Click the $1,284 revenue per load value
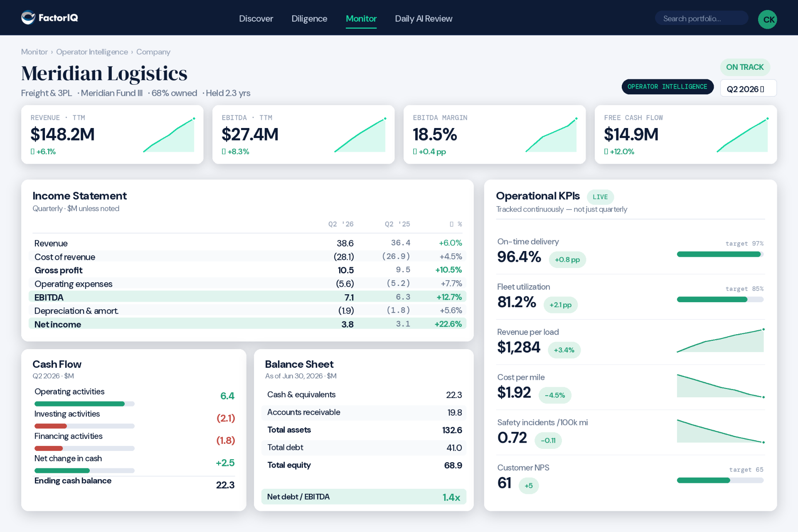The width and height of the screenshot is (798, 532). pyautogui.click(x=519, y=347)
